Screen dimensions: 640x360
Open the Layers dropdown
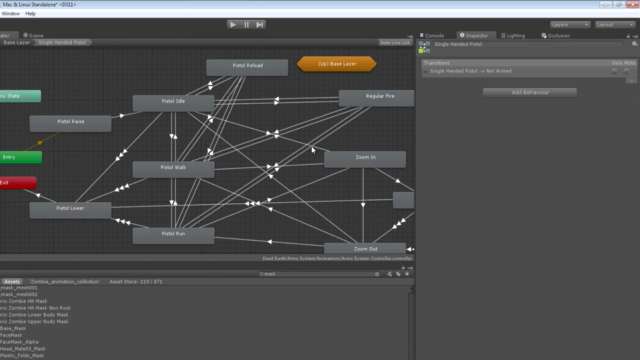(x=570, y=24)
